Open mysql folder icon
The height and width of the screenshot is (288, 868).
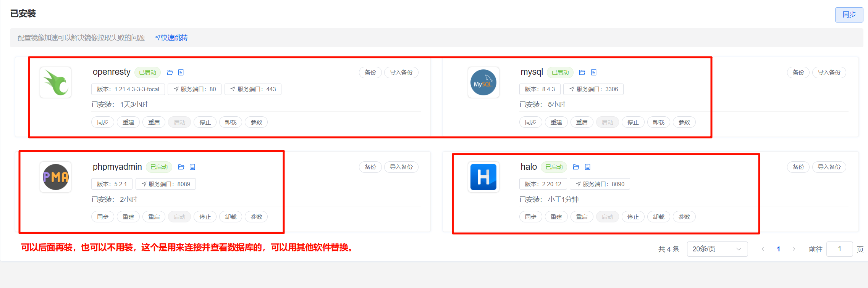582,72
